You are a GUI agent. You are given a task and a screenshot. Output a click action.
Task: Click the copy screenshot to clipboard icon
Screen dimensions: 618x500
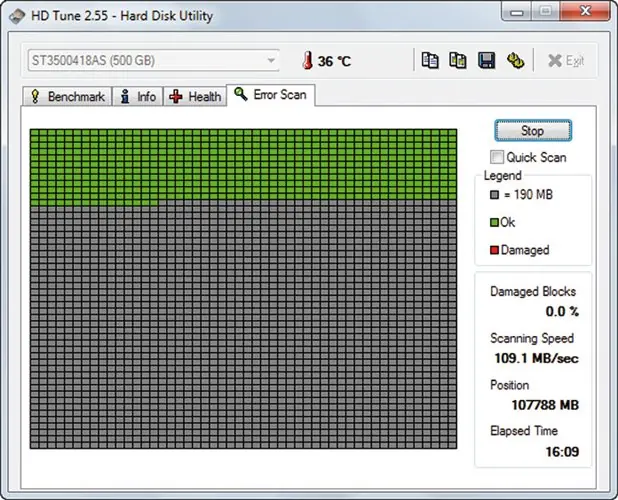pyautogui.click(x=458, y=61)
